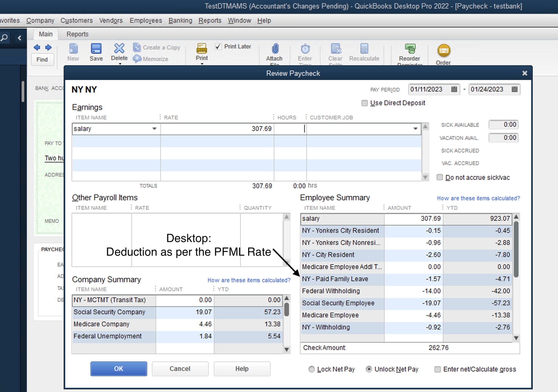The height and width of the screenshot is (392, 558).
Task: Click the Delete X icon
Action: click(x=119, y=48)
